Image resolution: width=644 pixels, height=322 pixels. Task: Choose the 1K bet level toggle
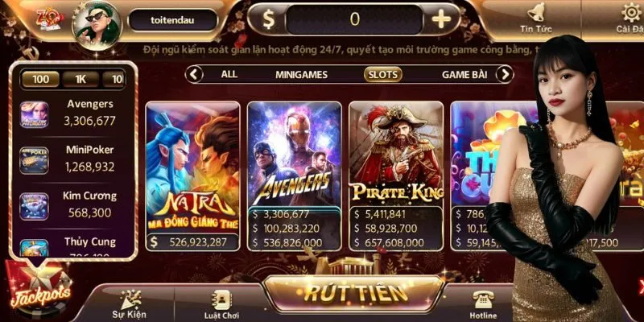[80, 79]
